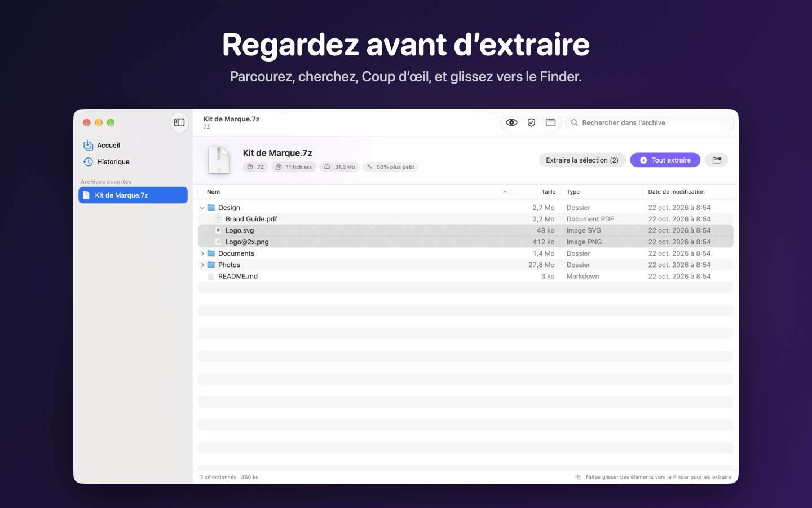Click the sort arrow in Nom header
The height and width of the screenshot is (508, 812).
coord(505,192)
